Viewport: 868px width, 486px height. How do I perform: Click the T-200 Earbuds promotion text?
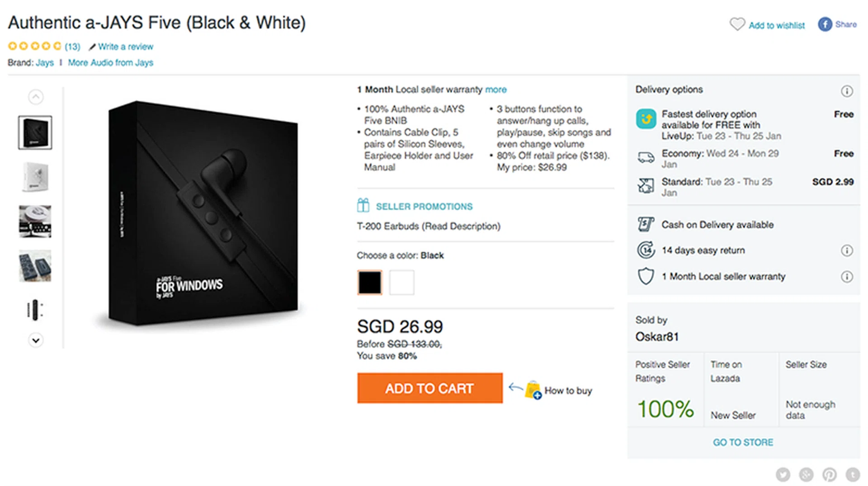(428, 226)
